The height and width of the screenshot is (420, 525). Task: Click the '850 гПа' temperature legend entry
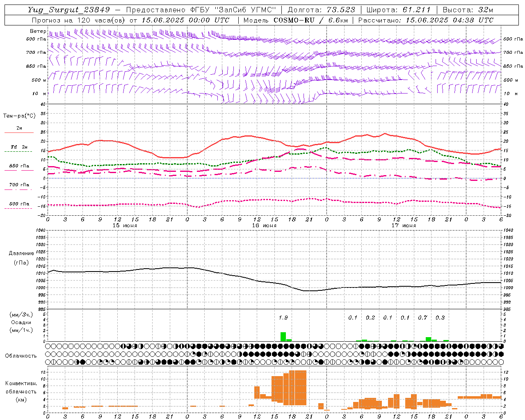pos(19,168)
